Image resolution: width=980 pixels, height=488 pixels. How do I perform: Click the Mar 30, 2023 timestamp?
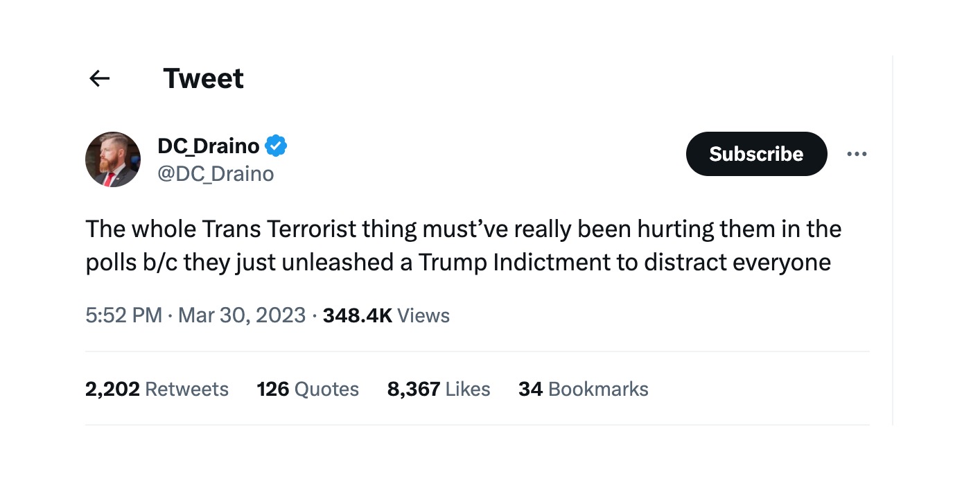pos(242,315)
